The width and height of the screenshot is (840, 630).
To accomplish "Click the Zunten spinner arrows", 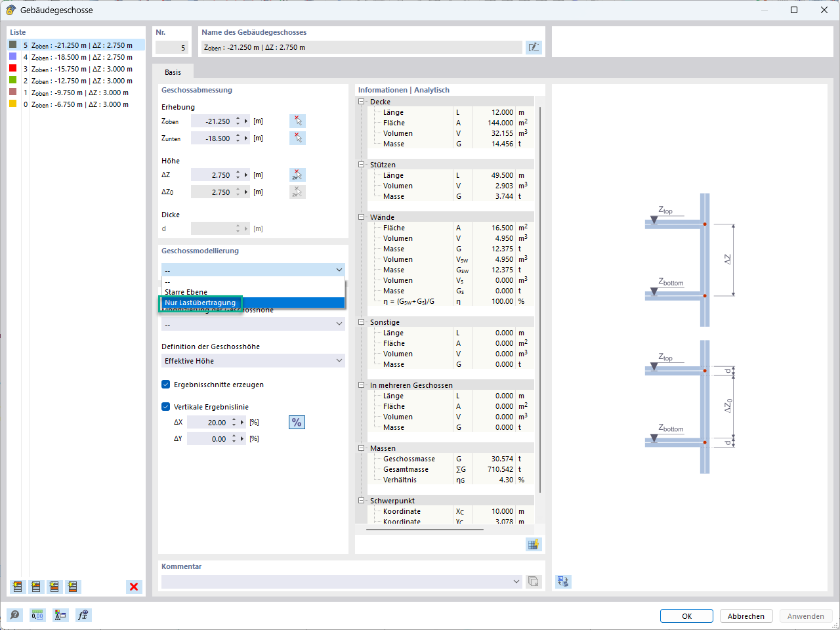I will pos(238,138).
